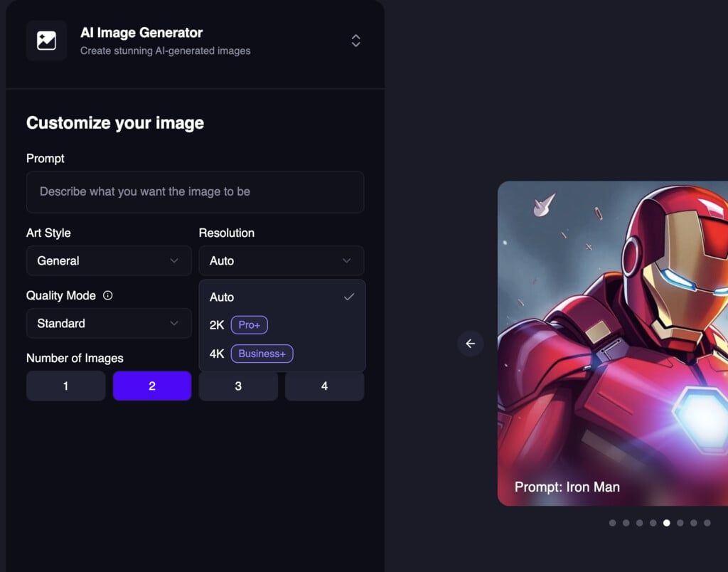The width and height of the screenshot is (728, 572).
Task: Set number of images to 3
Action: coord(238,386)
